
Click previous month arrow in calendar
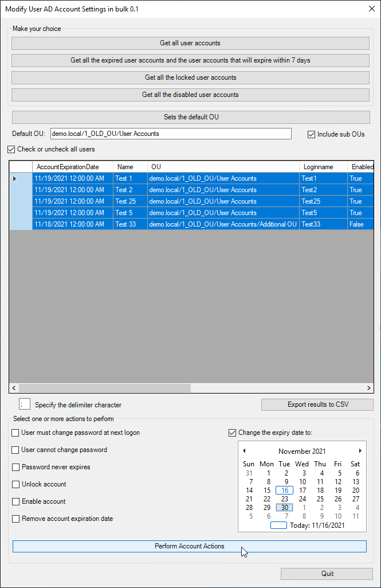coord(245,451)
